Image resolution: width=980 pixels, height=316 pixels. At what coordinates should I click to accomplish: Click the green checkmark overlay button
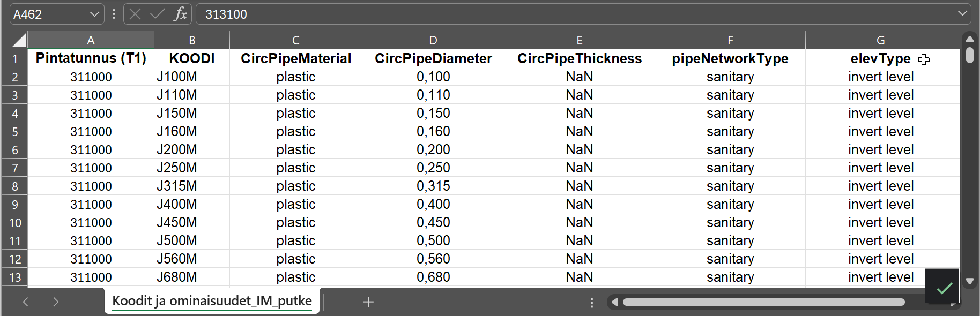(944, 288)
